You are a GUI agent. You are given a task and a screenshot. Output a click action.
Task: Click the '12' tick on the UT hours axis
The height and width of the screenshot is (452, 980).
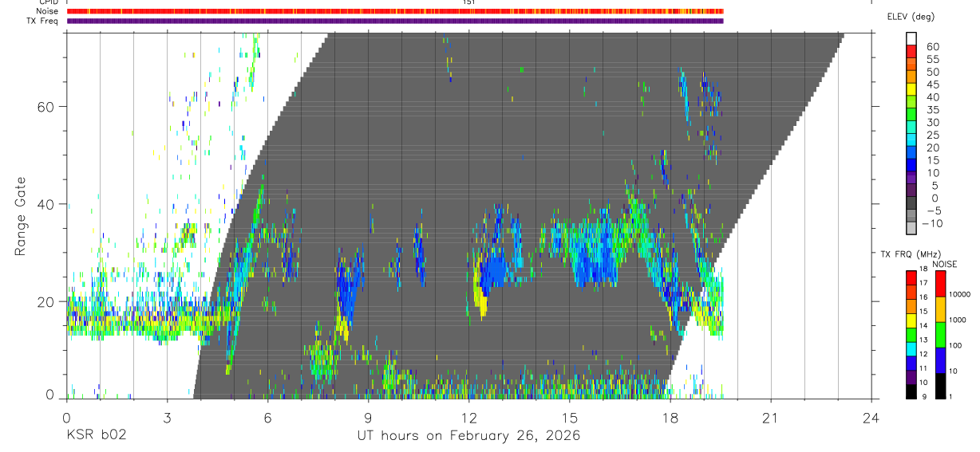pyautogui.click(x=469, y=417)
